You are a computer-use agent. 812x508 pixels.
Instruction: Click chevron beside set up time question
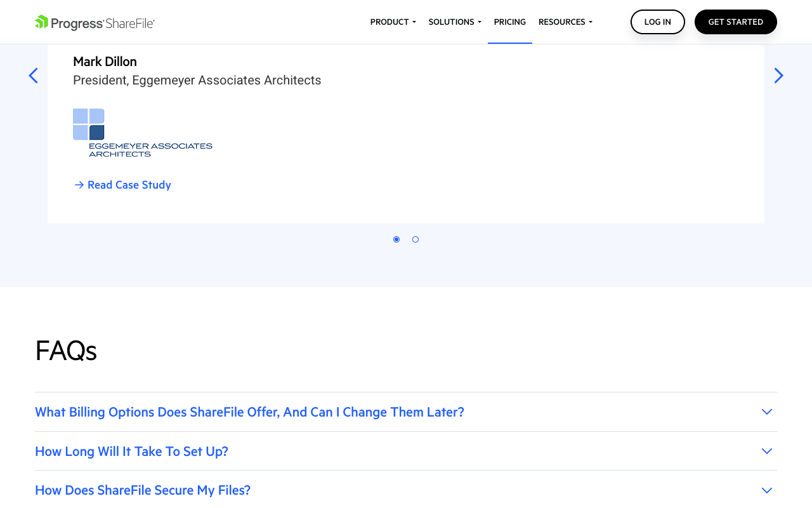767,451
